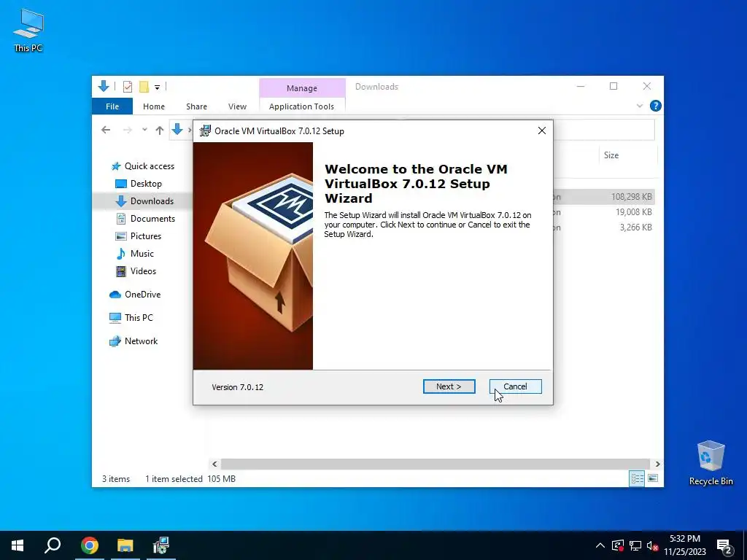This screenshot has width=747, height=560.
Task: Click the muted volume tray icon
Action: tap(652, 545)
